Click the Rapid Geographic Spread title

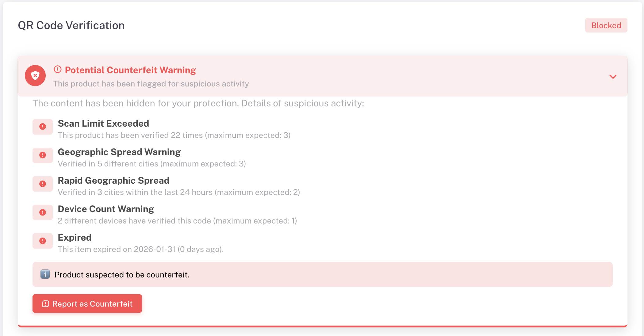tap(113, 181)
